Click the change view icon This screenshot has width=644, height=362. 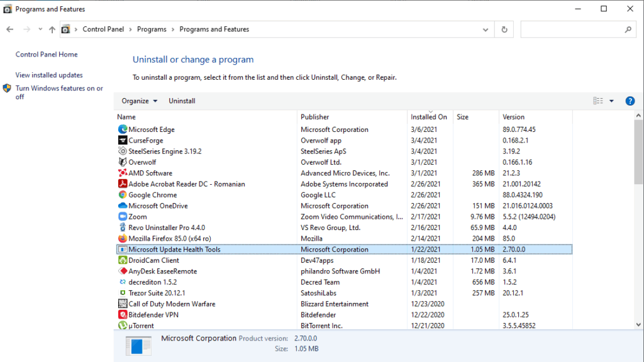[x=598, y=101]
